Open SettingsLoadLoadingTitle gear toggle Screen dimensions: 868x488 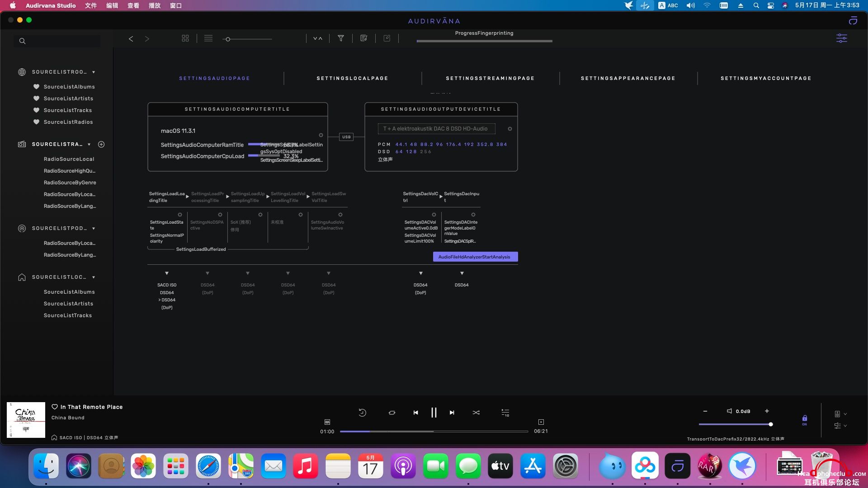click(180, 215)
